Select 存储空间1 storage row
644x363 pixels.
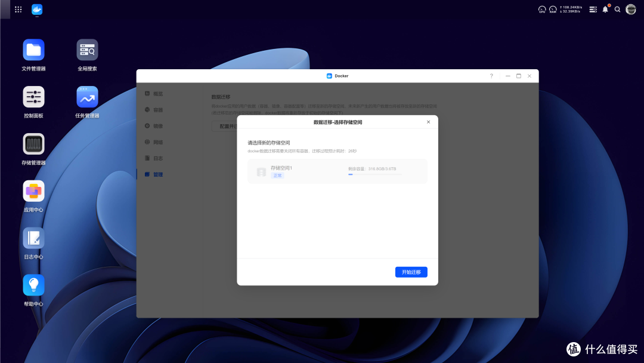pos(337,171)
